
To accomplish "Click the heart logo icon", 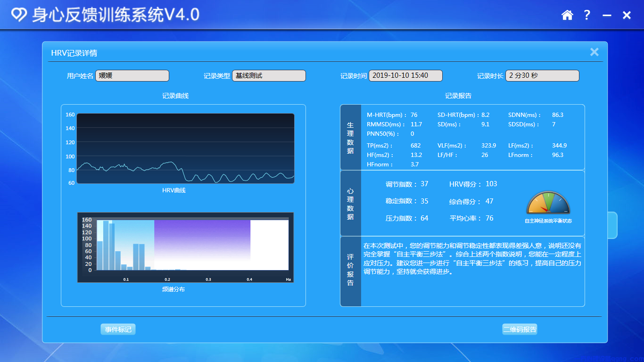I will (19, 15).
